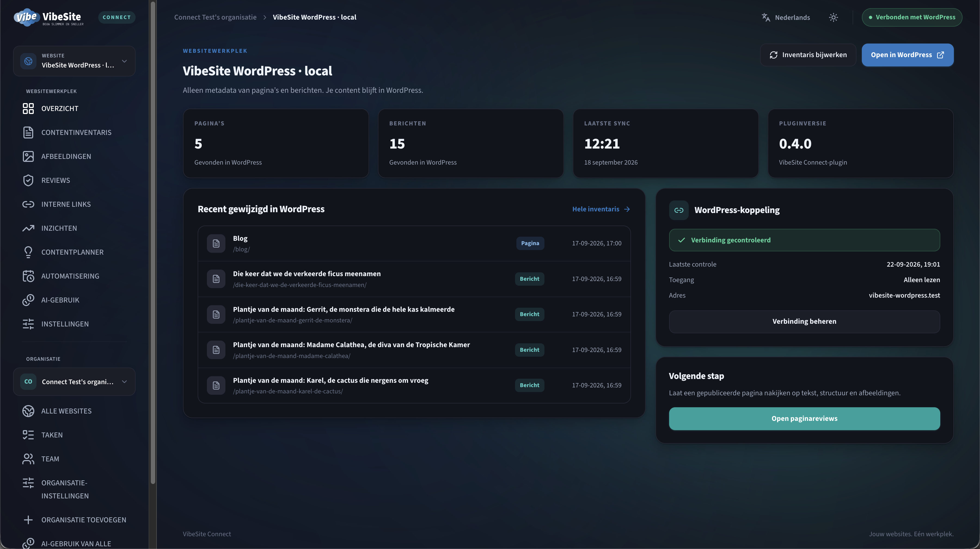Open the Blog page row title
This screenshot has width=980, height=549.
tap(240, 238)
